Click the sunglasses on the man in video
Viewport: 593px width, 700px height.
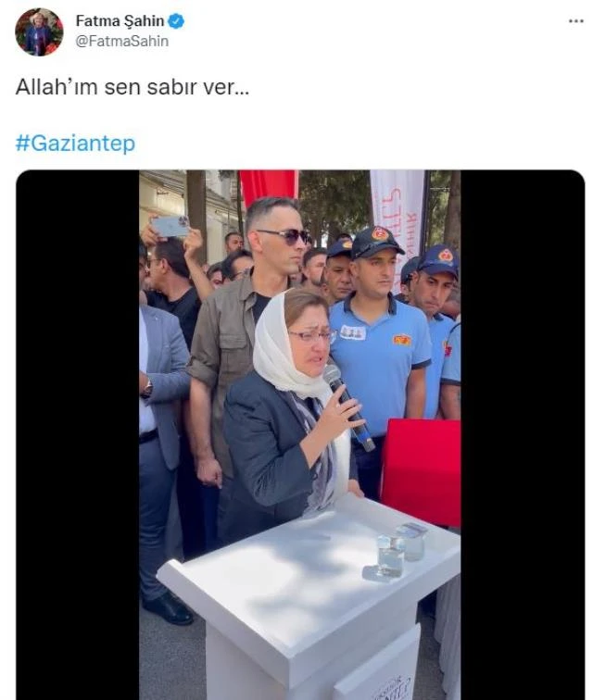pyautogui.click(x=284, y=235)
